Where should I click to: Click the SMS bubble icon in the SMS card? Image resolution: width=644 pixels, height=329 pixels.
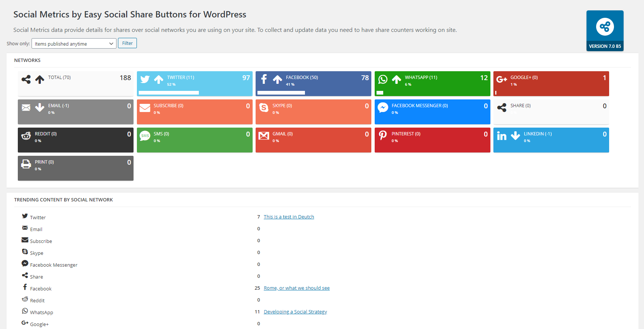point(145,136)
